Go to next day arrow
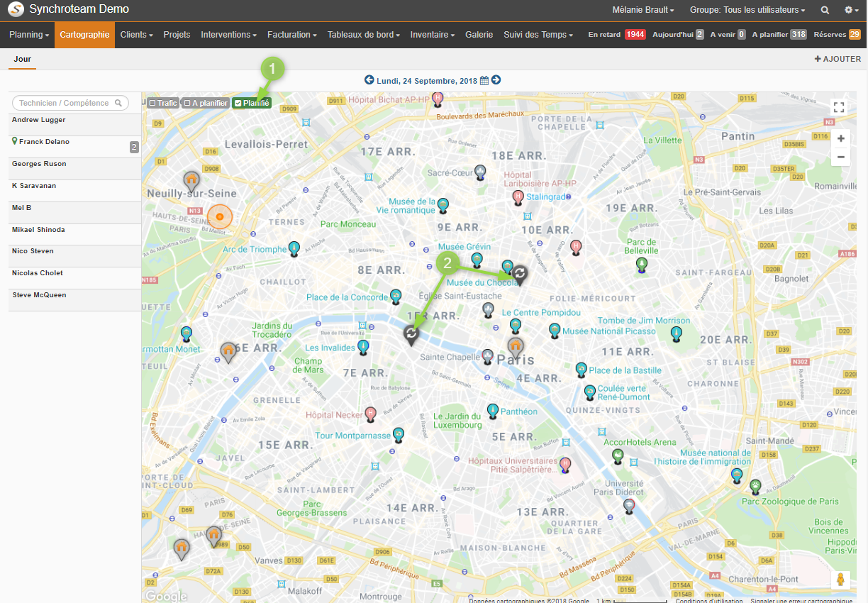Image resolution: width=868 pixels, height=603 pixels. point(496,80)
